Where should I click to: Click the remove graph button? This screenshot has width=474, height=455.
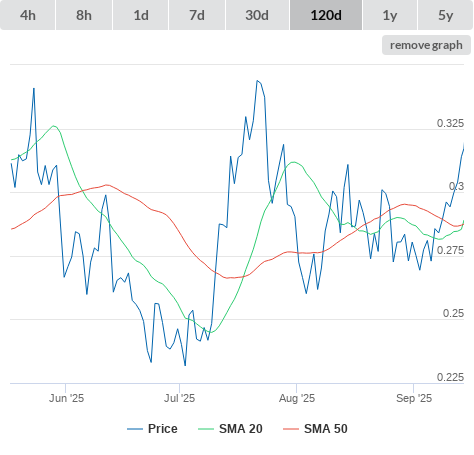(426, 45)
